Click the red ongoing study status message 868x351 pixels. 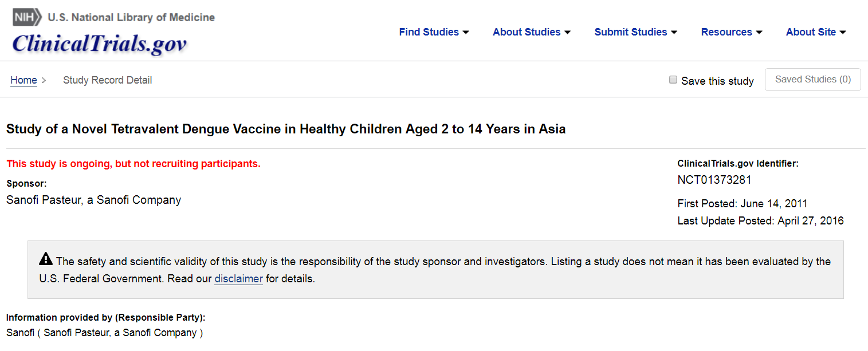pyautogui.click(x=133, y=164)
